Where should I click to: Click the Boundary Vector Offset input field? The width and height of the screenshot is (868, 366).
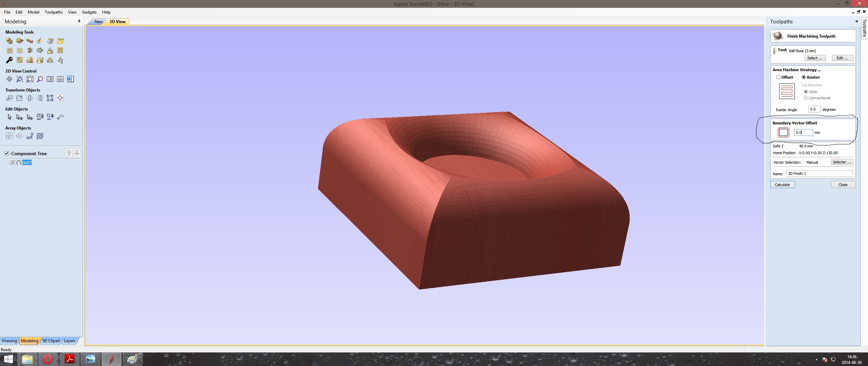pos(803,133)
